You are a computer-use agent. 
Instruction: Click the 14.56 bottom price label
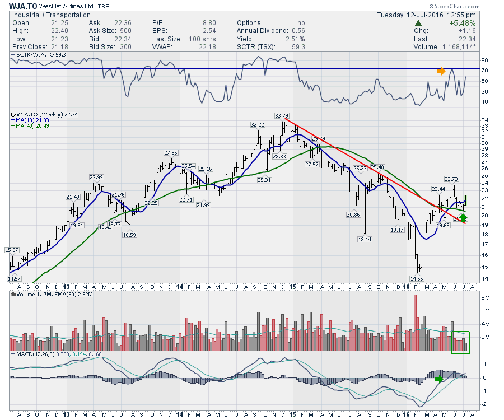click(417, 279)
